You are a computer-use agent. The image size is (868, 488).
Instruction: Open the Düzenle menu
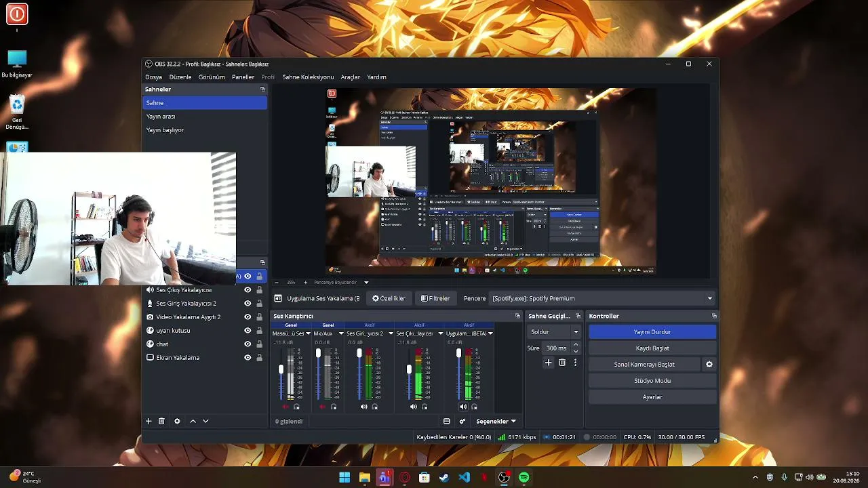click(180, 77)
